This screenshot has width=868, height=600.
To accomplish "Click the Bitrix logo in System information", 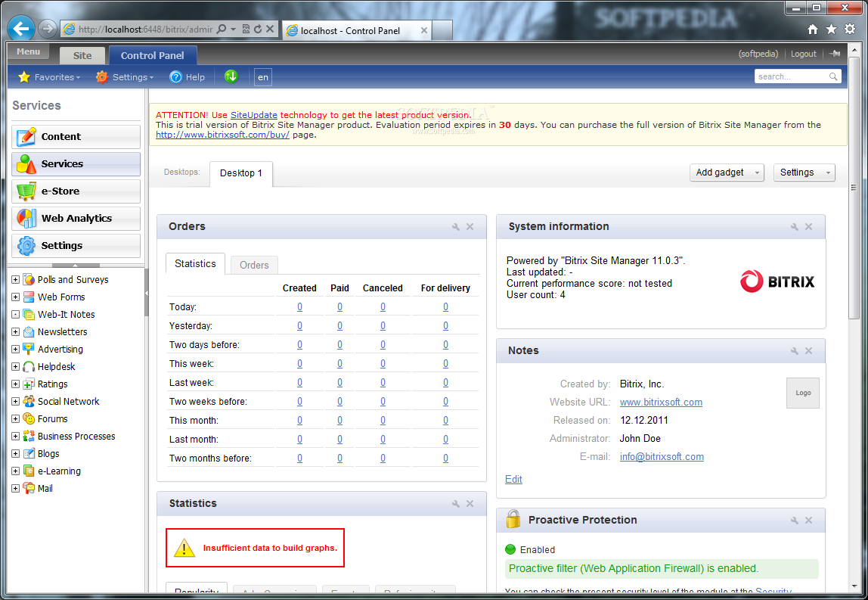I will 777,281.
